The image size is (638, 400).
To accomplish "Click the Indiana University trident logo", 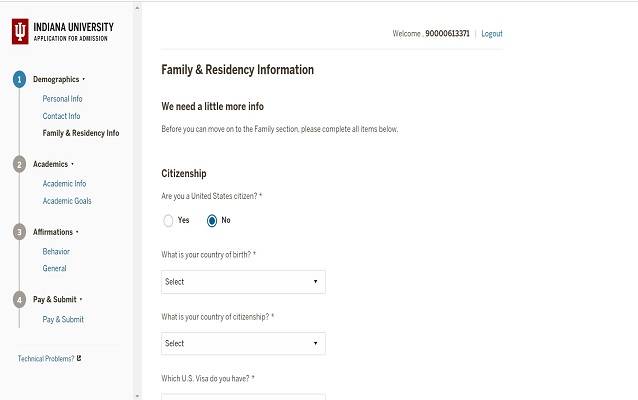I will (x=20, y=33).
